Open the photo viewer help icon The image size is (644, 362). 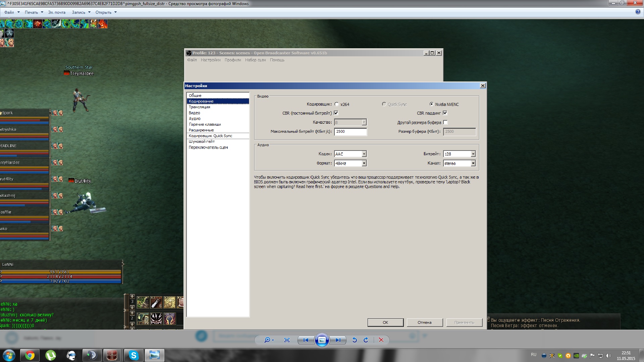[x=638, y=12]
